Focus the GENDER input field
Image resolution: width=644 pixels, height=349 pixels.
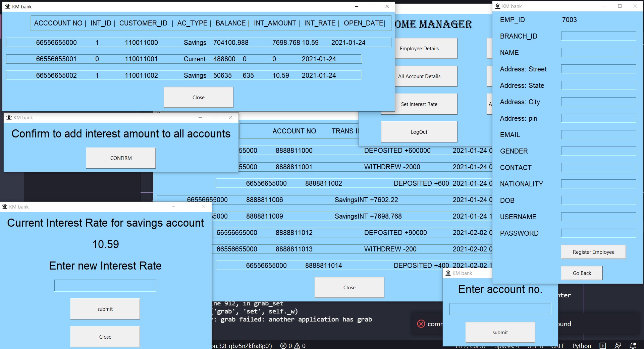pos(598,151)
